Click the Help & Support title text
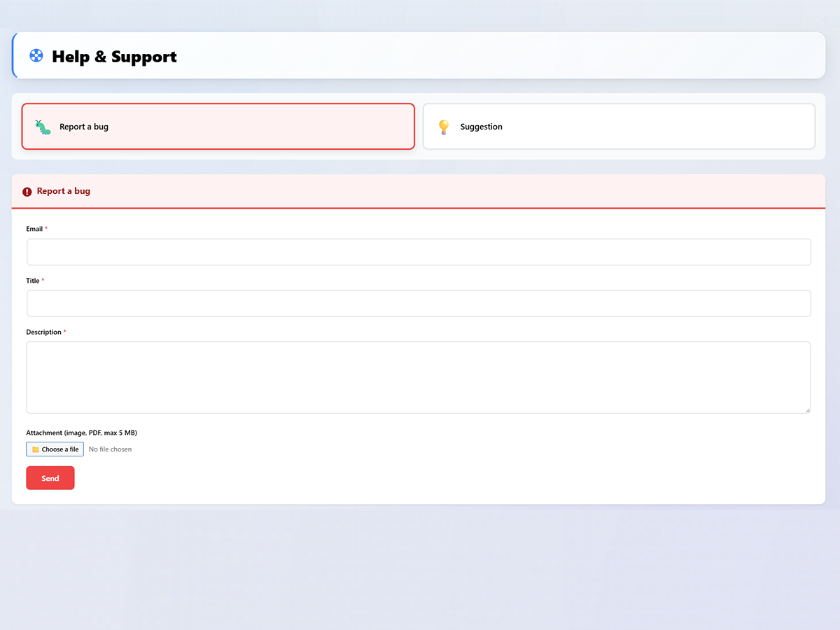The height and width of the screenshot is (630, 840). 115,57
